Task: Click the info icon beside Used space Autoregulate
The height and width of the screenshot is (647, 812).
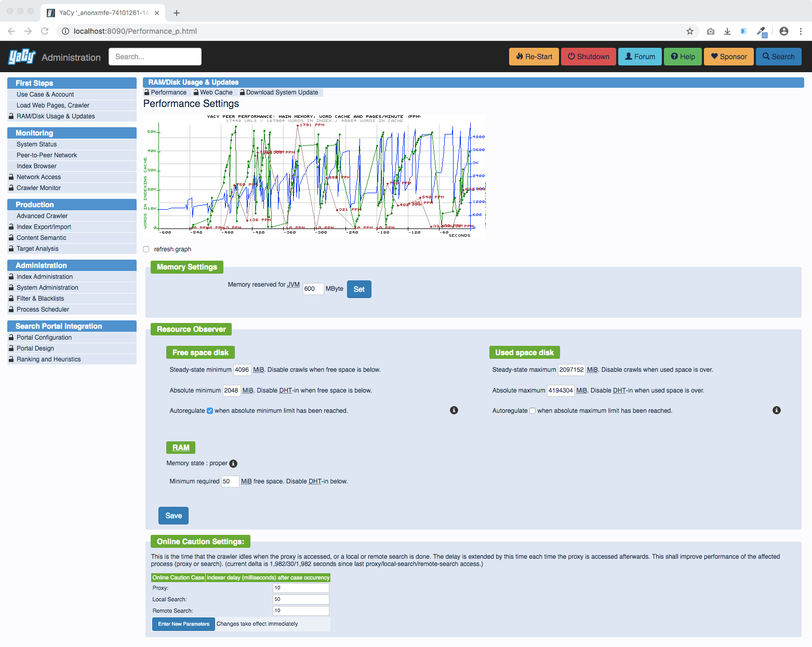Action: click(777, 410)
